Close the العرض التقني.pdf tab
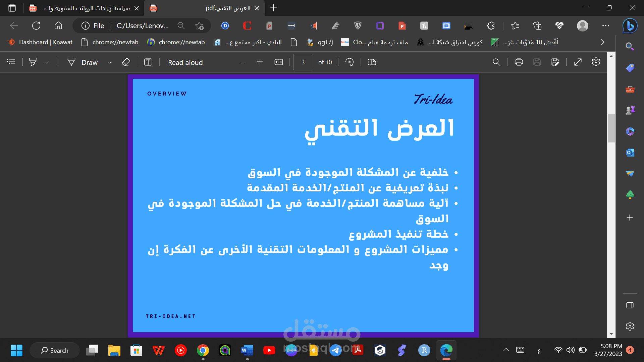The width and height of the screenshot is (644, 362). coord(257,8)
